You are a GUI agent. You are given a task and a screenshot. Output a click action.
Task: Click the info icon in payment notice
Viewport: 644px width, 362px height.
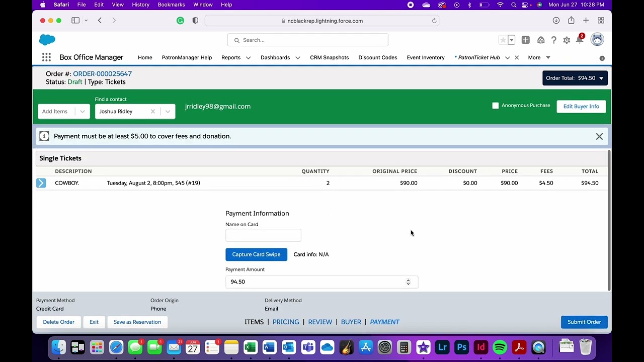pyautogui.click(x=44, y=136)
